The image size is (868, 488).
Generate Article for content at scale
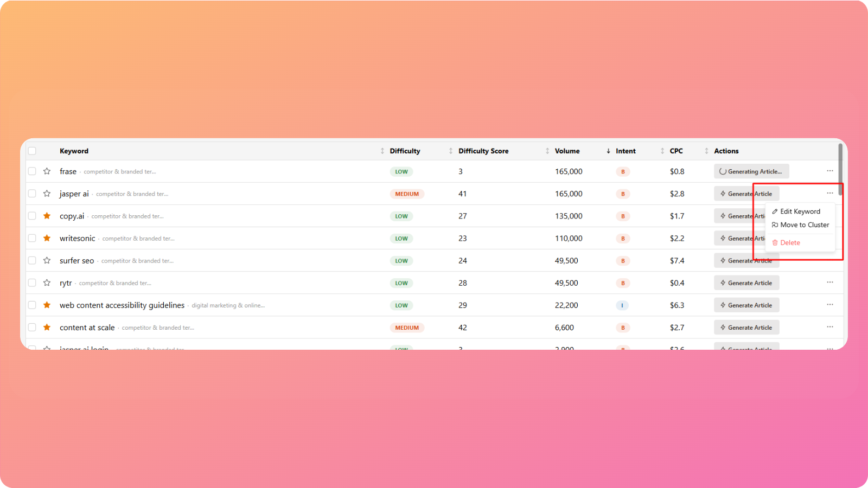(x=746, y=328)
